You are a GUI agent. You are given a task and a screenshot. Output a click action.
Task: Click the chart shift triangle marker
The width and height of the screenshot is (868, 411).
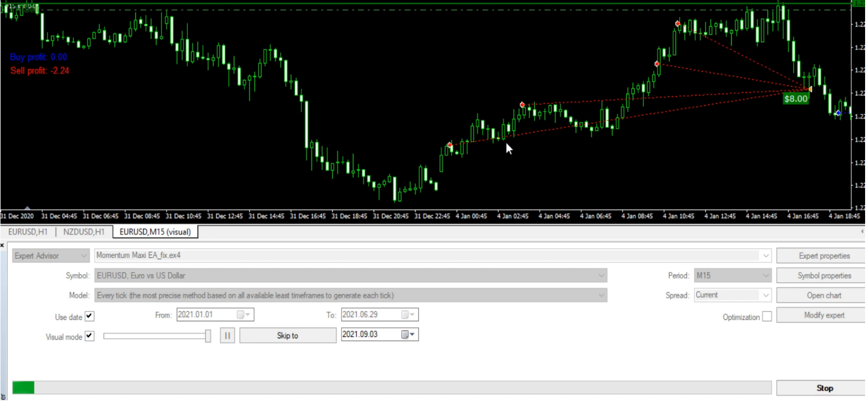tap(27, 207)
